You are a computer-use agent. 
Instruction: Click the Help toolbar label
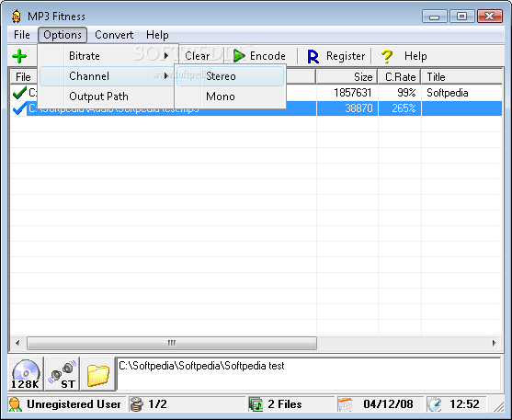415,56
